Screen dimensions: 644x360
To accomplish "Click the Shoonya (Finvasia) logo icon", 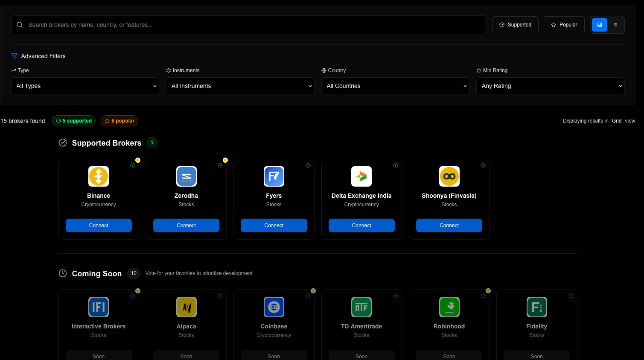I will coord(449,176).
